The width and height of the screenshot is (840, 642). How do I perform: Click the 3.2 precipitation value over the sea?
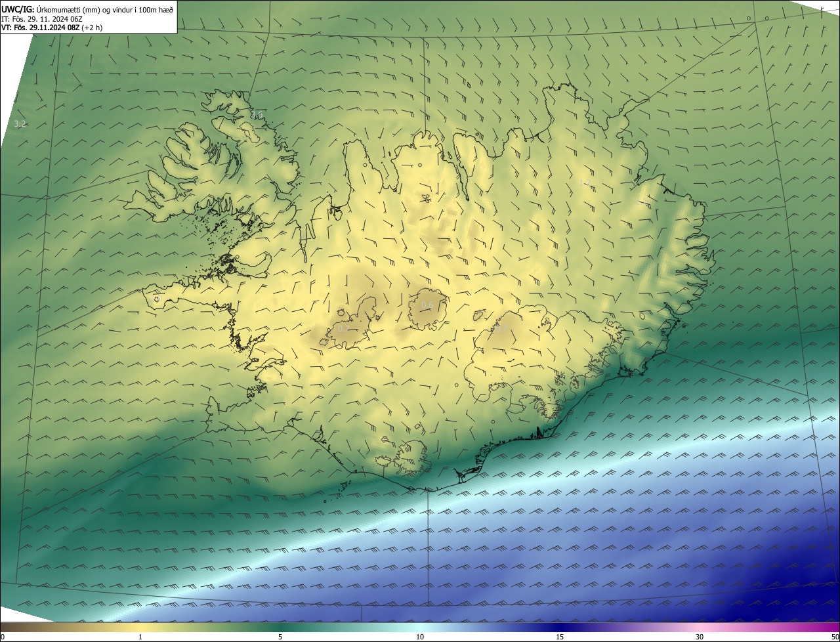coord(20,123)
